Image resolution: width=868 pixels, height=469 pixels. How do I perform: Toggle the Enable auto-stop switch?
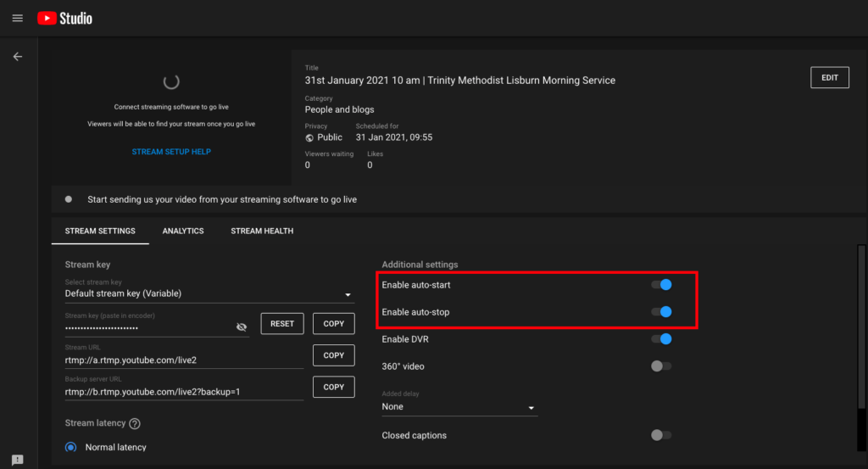click(661, 312)
